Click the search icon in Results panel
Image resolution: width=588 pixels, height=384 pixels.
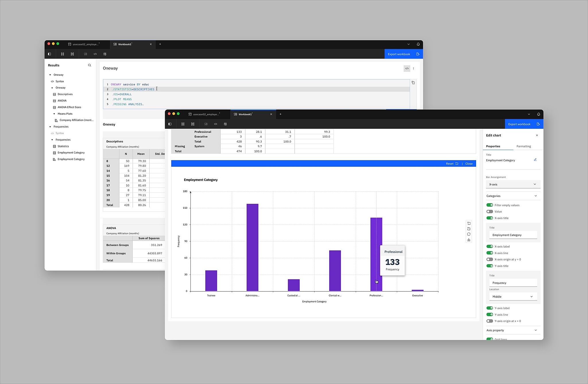point(90,65)
